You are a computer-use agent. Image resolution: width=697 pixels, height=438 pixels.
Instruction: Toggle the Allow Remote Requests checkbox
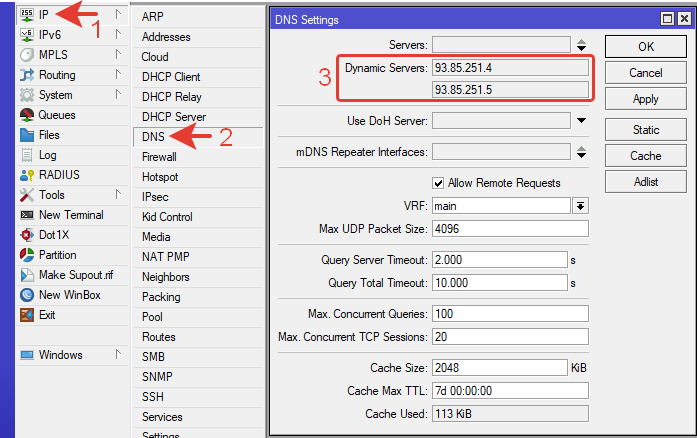(x=438, y=183)
